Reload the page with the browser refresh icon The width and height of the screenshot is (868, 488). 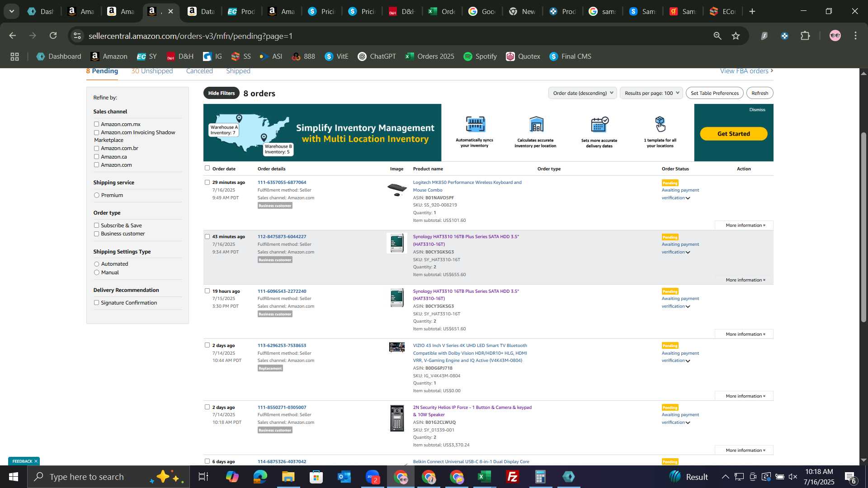pos(53,36)
